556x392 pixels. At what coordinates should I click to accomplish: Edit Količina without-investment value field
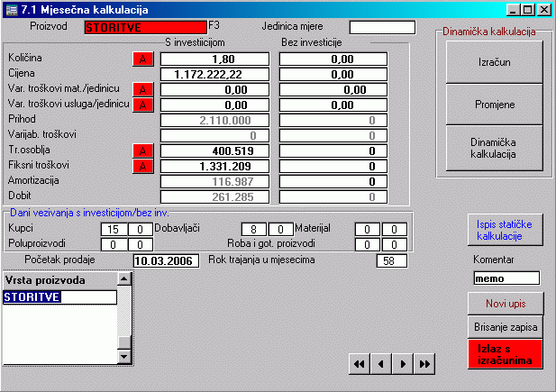point(333,59)
